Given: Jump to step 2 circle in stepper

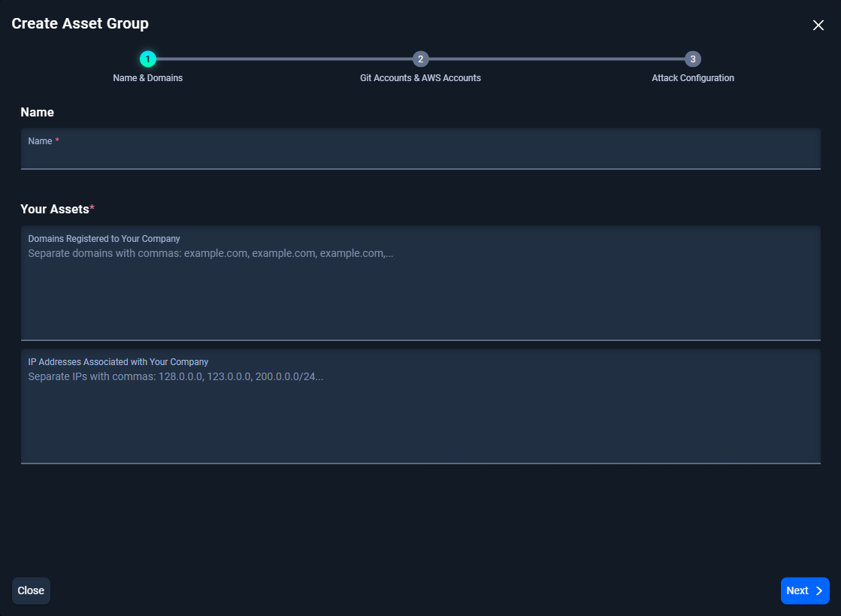Looking at the screenshot, I should click(420, 59).
